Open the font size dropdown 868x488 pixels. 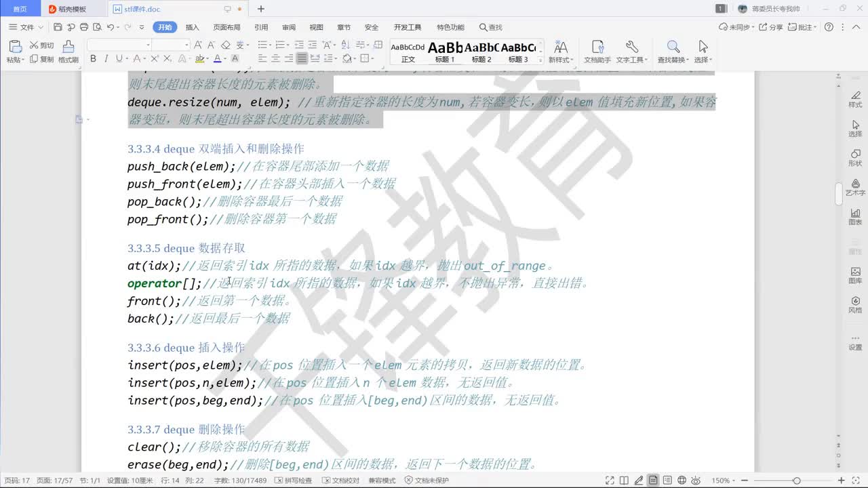tap(186, 45)
